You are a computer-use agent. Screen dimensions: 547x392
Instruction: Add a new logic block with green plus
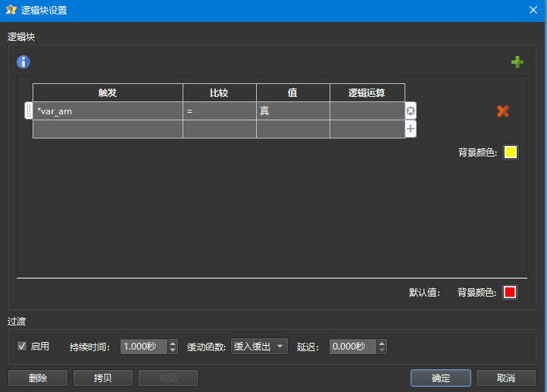click(517, 62)
